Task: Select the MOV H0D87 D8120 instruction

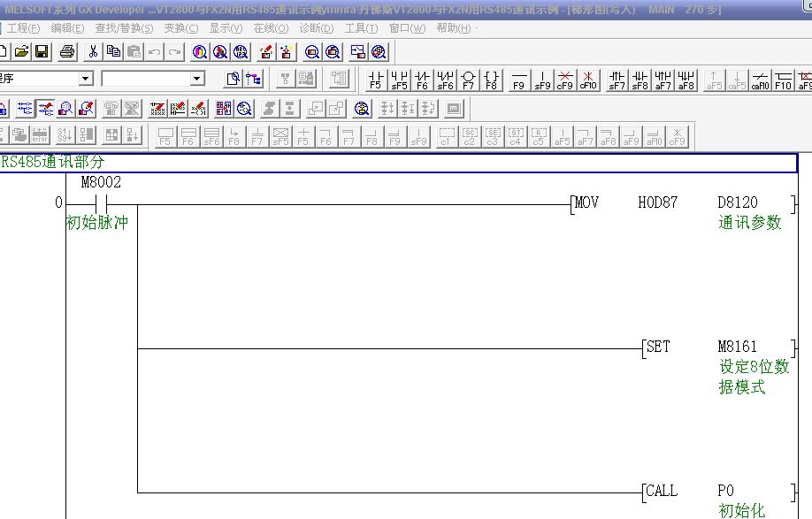Action: pyautogui.click(x=681, y=203)
